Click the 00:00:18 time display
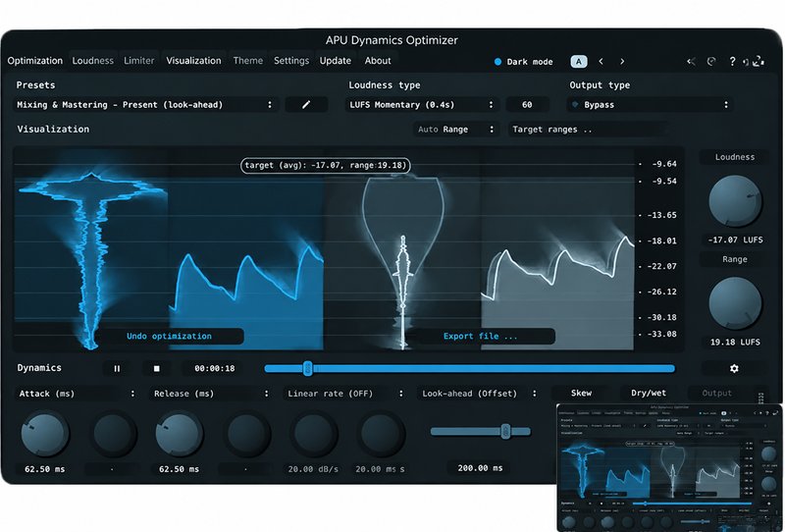This screenshot has height=532, width=785. [214, 369]
